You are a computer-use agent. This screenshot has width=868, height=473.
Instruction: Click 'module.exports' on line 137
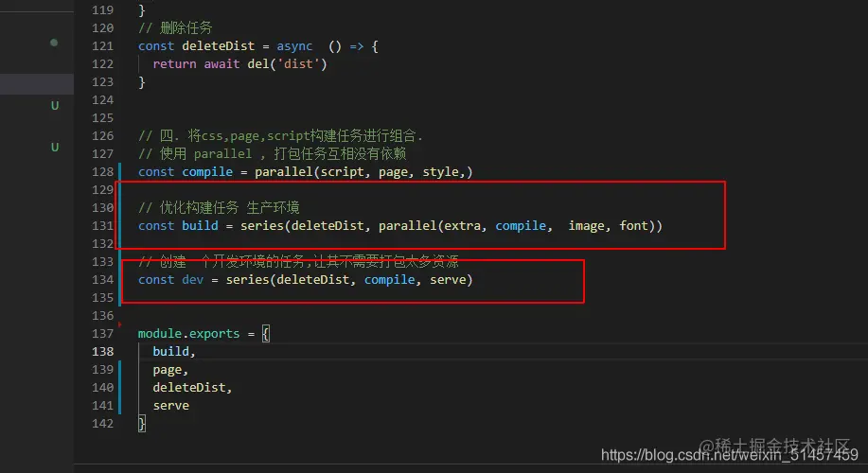tap(188, 334)
